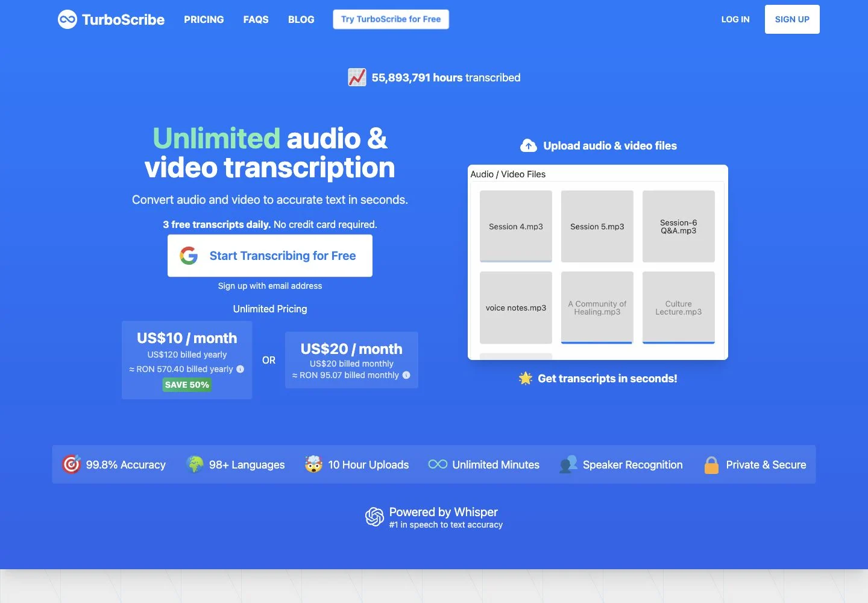Click the Upload audio & video files heading
This screenshot has height=603, width=868.
(610, 145)
